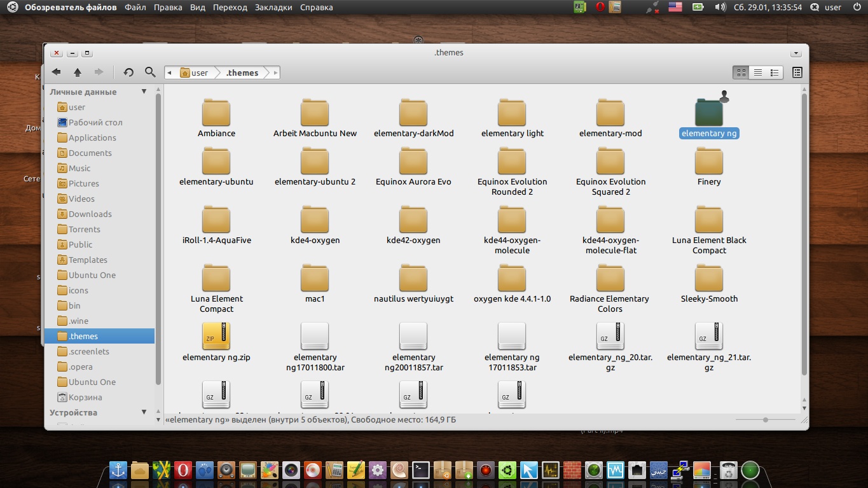Select the Finery folder
The image size is (868, 488).
[x=709, y=167]
